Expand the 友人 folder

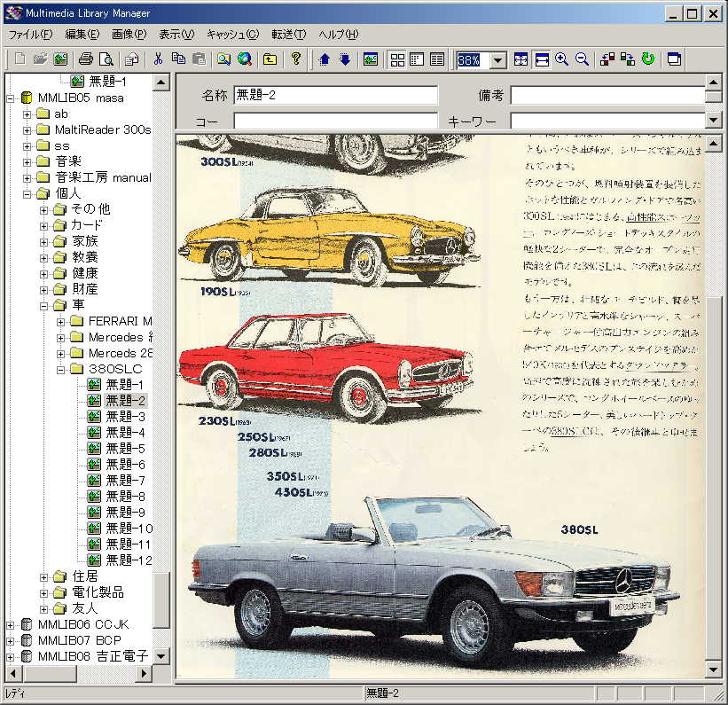(43, 609)
